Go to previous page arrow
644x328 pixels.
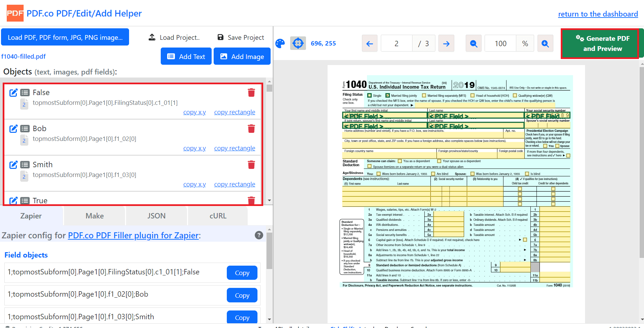pos(370,43)
